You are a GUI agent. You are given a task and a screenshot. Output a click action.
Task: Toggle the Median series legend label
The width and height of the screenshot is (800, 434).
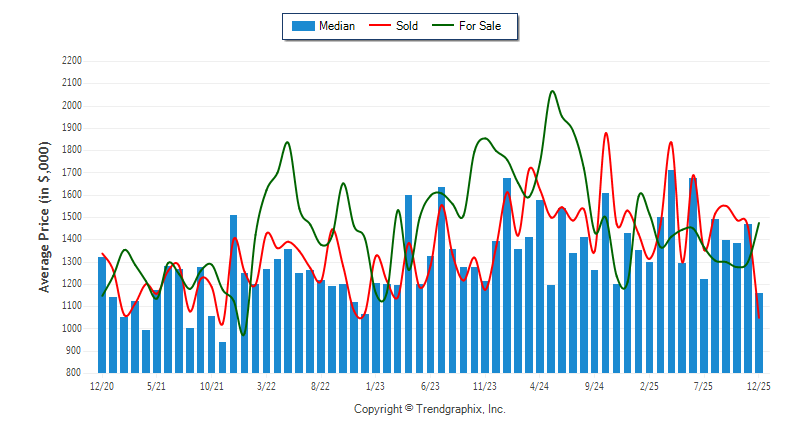(336, 26)
